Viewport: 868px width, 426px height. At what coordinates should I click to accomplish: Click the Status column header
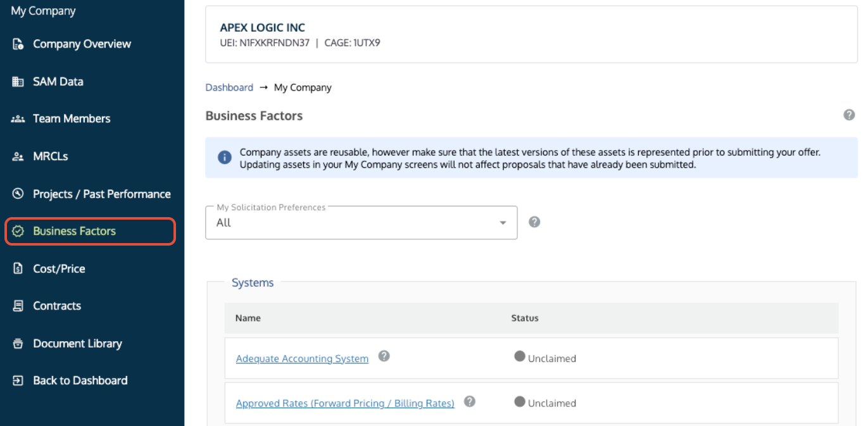coord(525,318)
